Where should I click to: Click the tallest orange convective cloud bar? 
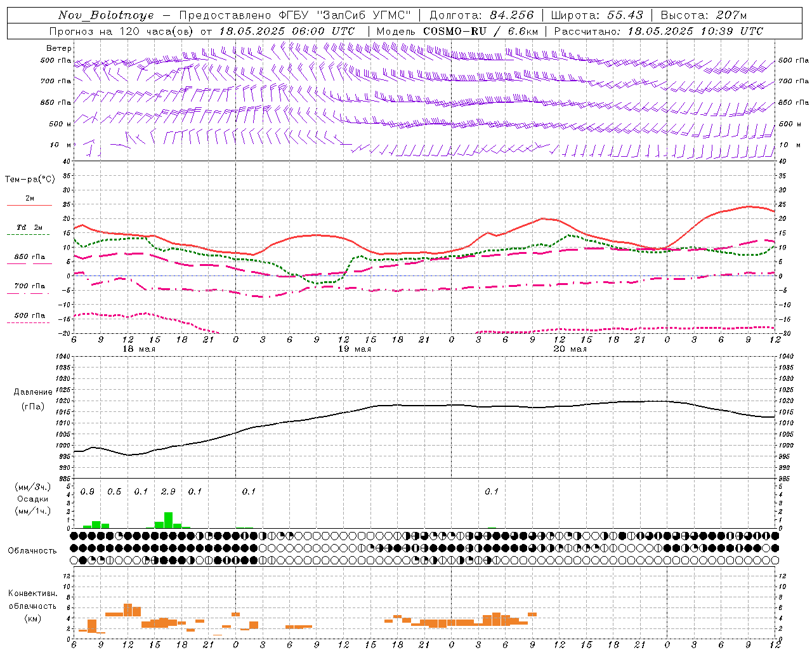(x=128, y=610)
